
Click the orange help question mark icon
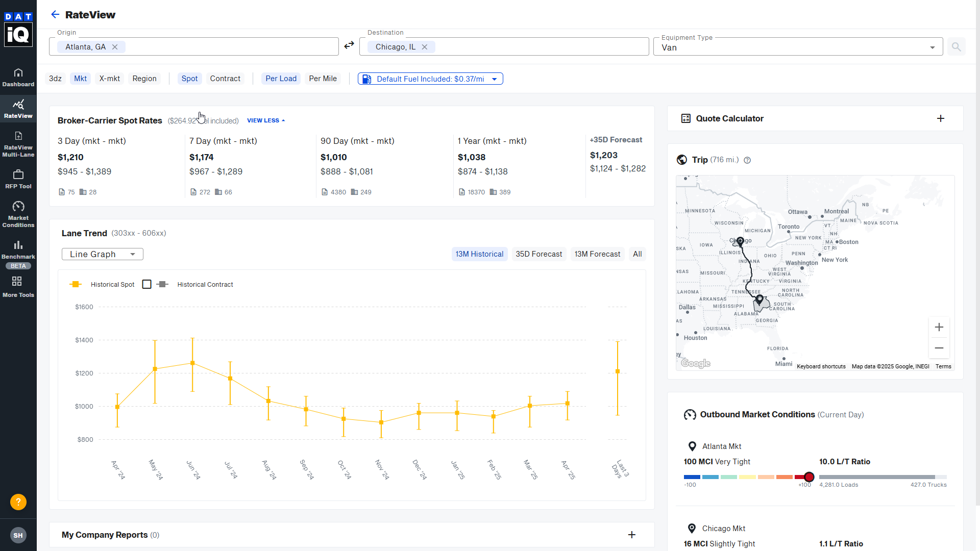pyautogui.click(x=18, y=502)
